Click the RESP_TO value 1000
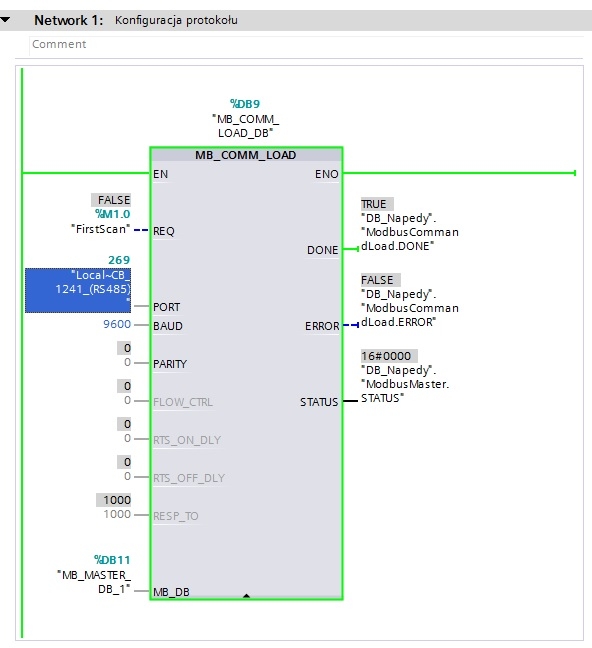The width and height of the screenshot is (592, 648). pos(117,514)
